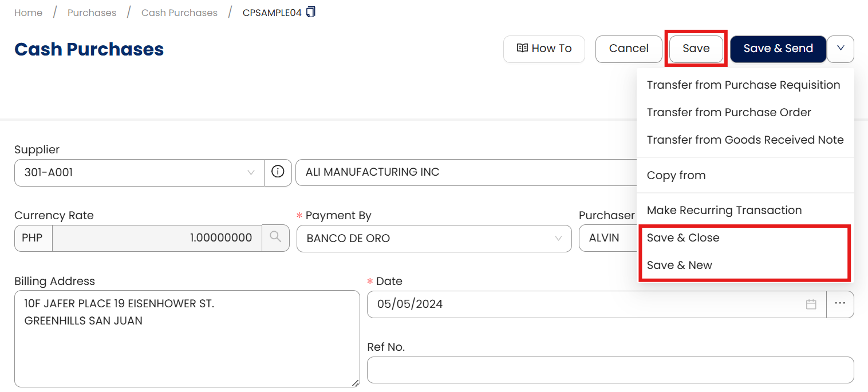Select Make Recurring Transaction
The height and width of the screenshot is (392, 868).
[x=724, y=210]
